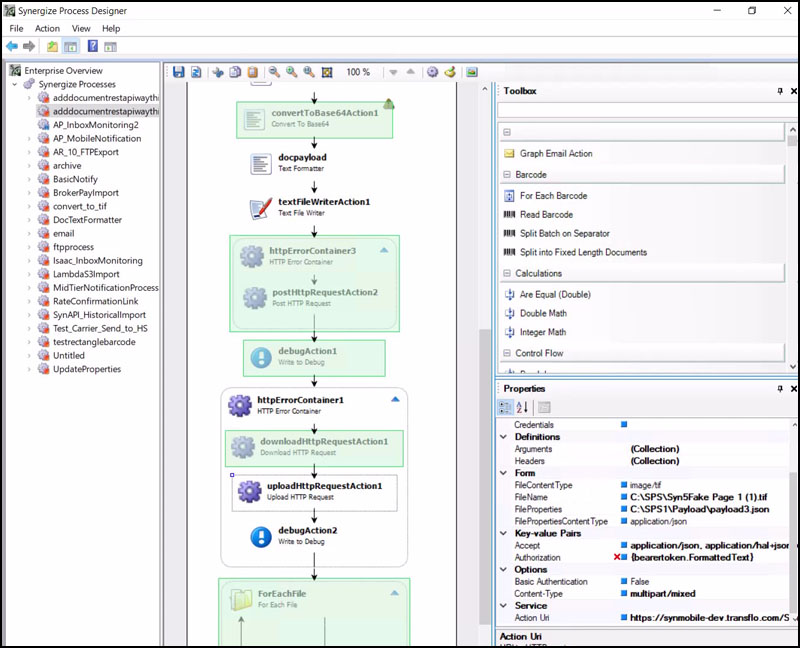Toggle Categorized view in Properties panel

tap(506, 407)
